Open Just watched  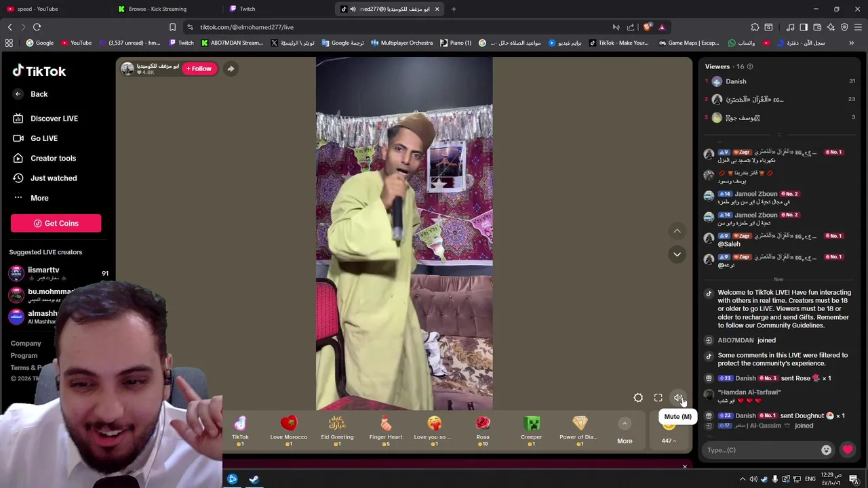pos(45,178)
